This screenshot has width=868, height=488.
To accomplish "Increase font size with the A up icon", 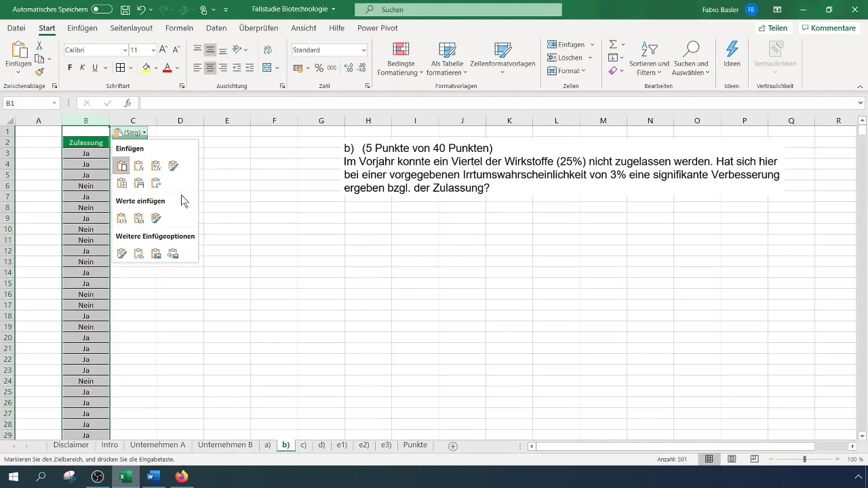I will (x=163, y=50).
